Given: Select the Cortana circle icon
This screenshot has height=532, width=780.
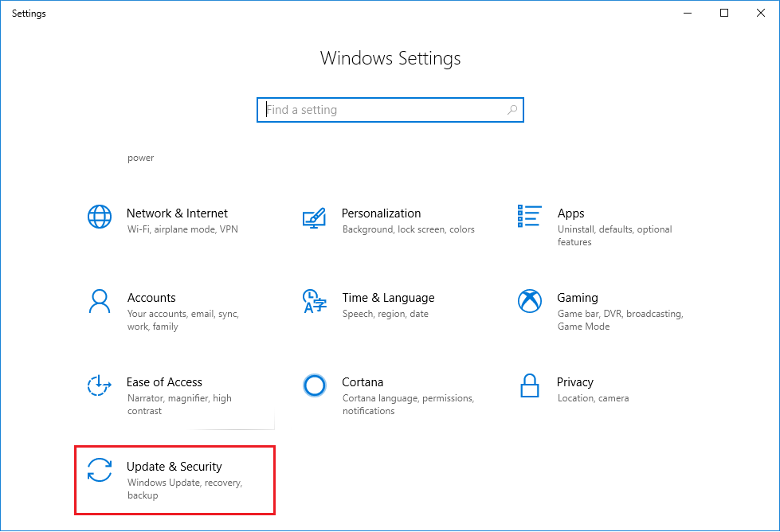Looking at the screenshot, I should pos(314,385).
